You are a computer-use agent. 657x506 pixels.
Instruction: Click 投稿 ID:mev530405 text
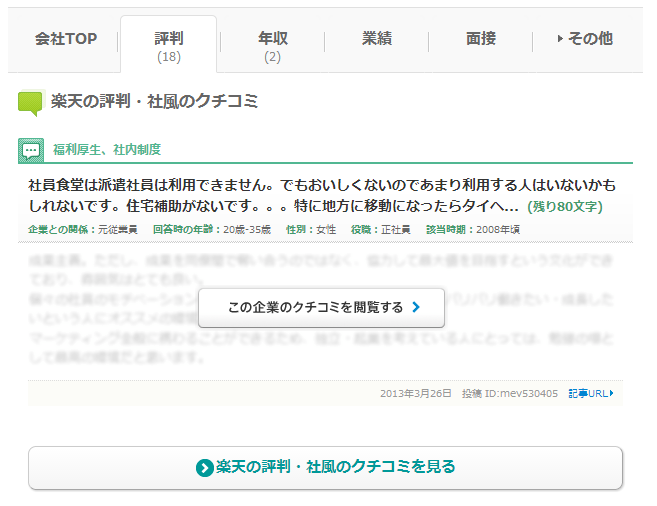click(510, 393)
